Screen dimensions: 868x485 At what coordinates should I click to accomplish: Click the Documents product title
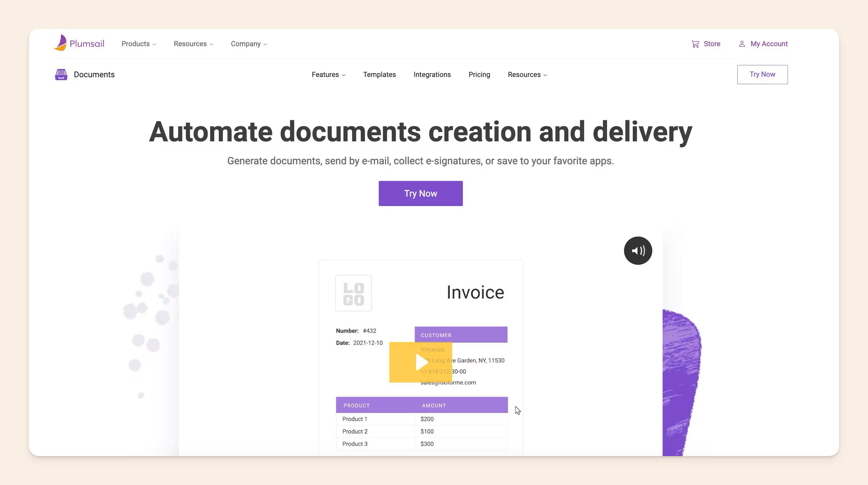coord(94,74)
